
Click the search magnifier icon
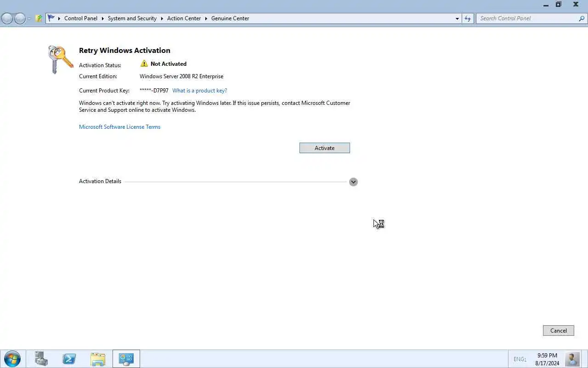pyautogui.click(x=582, y=18)
